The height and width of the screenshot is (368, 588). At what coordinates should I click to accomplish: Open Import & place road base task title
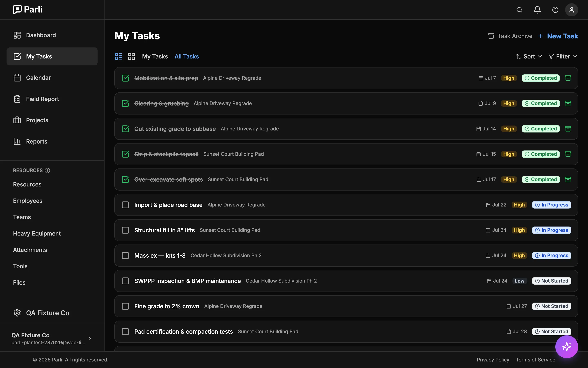[x=168, y=205]
